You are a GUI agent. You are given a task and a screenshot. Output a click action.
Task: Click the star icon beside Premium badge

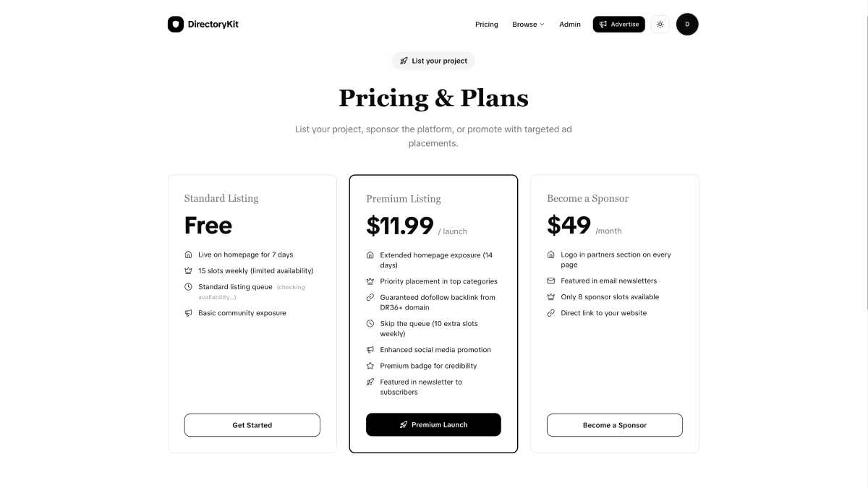click(x=370, y=366)
